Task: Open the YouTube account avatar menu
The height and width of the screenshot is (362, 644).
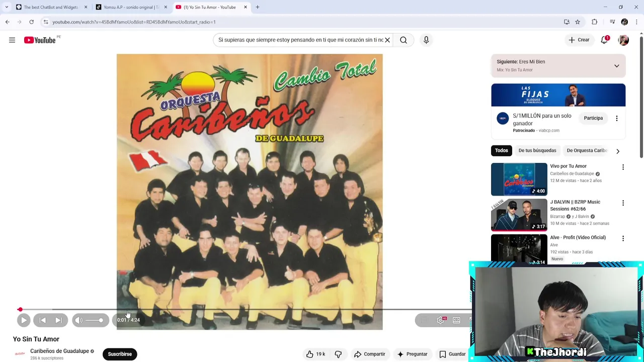Action: coord(623,40)
